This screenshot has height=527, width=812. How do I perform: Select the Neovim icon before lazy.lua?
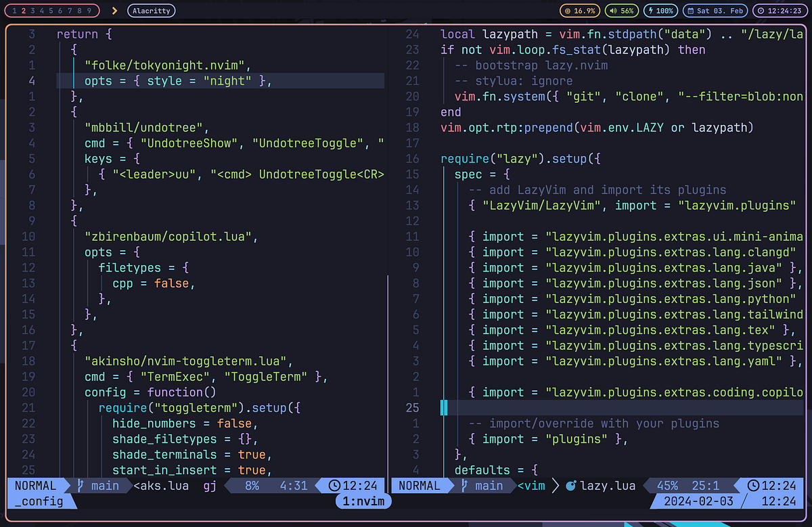(572, 485)
